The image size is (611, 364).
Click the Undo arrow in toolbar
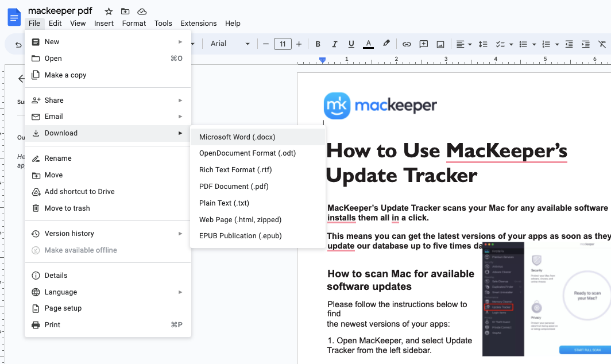pyautogui.click(x=18, y=44)
